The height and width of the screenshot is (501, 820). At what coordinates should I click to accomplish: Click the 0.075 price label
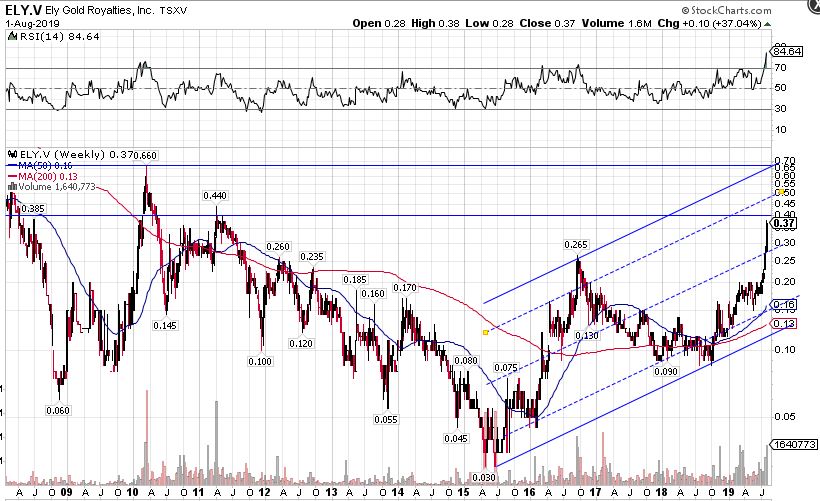coord(506,368)
